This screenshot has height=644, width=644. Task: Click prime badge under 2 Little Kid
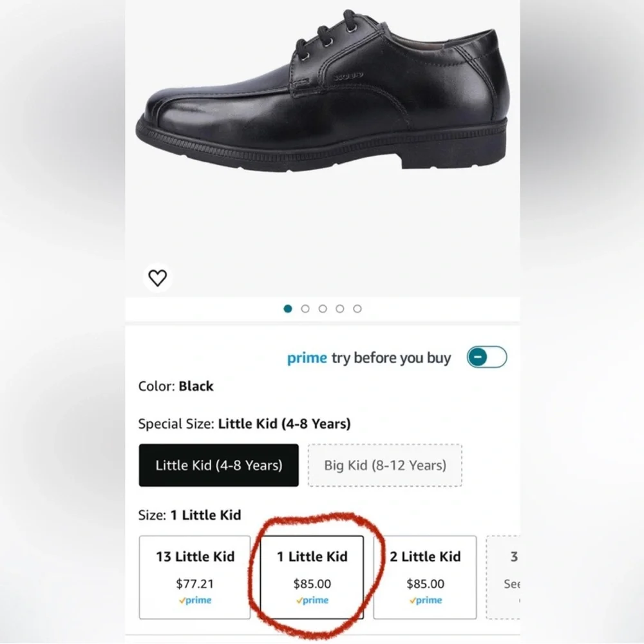click(426, 600)
